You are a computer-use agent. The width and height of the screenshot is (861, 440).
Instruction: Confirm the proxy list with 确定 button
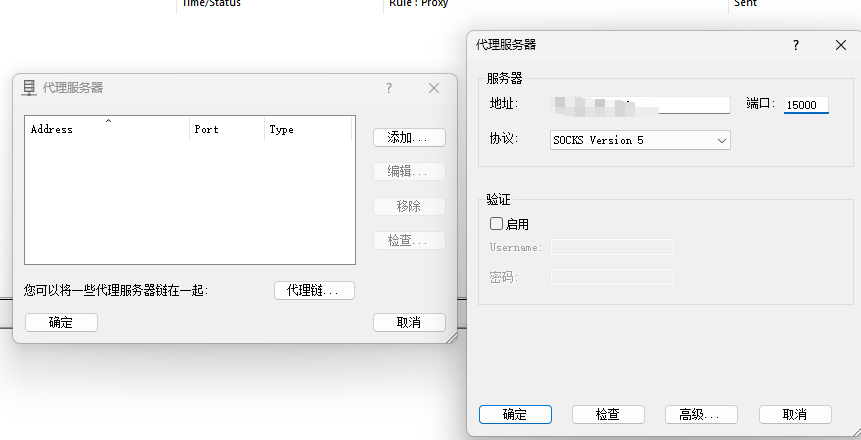pyautogui.click(x=61, y=322)
